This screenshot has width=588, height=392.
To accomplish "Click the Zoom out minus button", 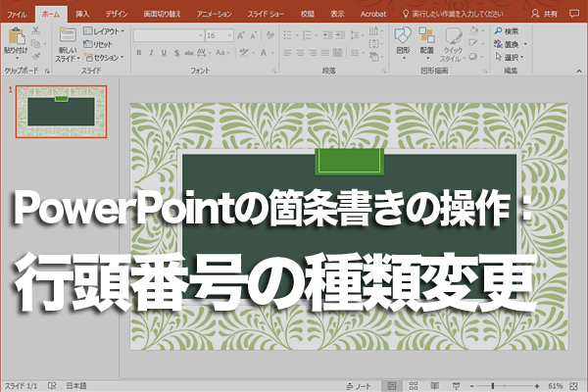I will tap(472, 386).
